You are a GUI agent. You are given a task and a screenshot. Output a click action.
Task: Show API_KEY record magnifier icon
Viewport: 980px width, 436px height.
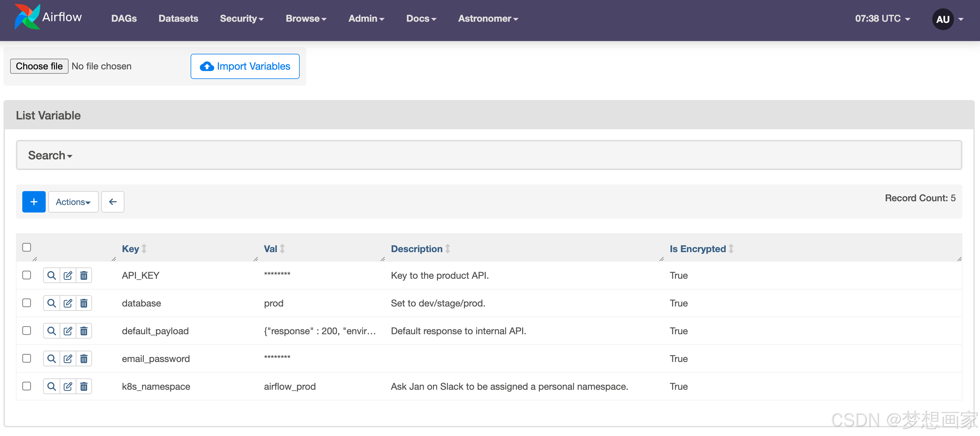(x=51, y=275)
